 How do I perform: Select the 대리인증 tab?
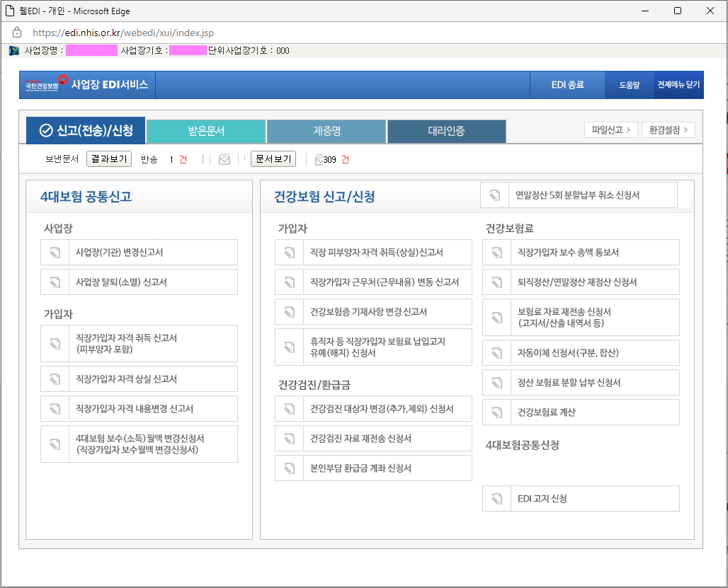[446, 131]
